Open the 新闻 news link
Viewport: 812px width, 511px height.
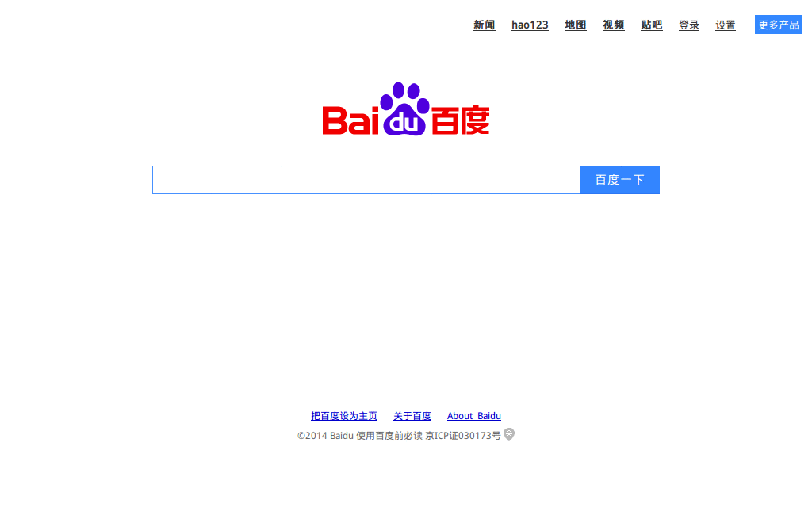click(x=485, y=25)
